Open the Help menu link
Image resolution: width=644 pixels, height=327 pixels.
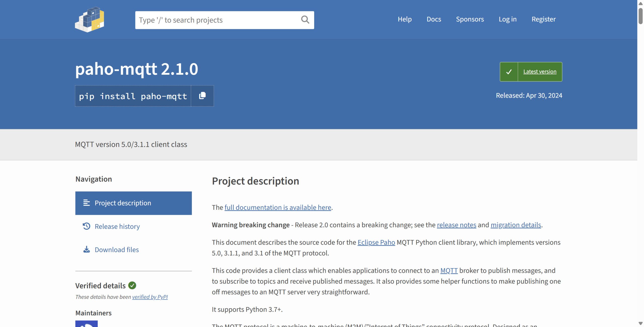[405, 19]
